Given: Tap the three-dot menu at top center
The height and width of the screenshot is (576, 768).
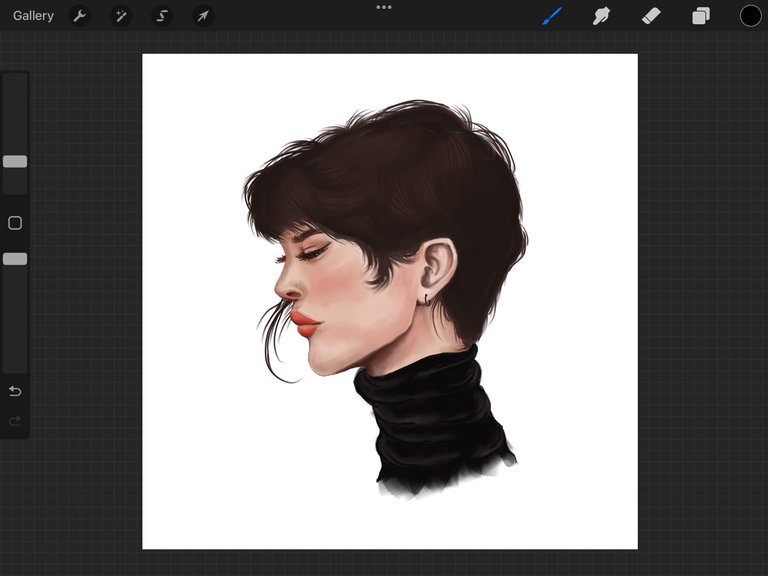Looking at the screenshot, I should click(x=384, y=7).
